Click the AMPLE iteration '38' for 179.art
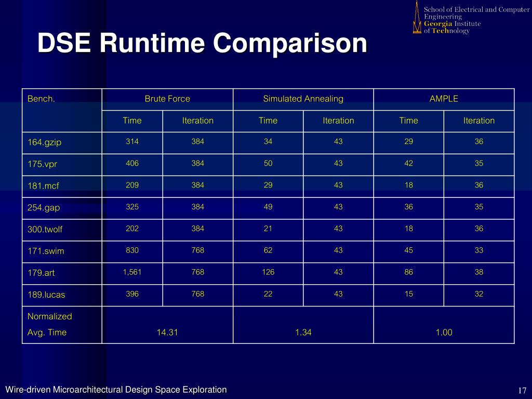Viewport: 532px width, 399px height. click(478, 272)
